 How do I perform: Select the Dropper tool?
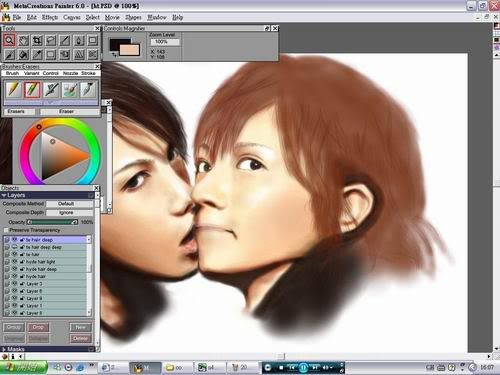point(37,54)
